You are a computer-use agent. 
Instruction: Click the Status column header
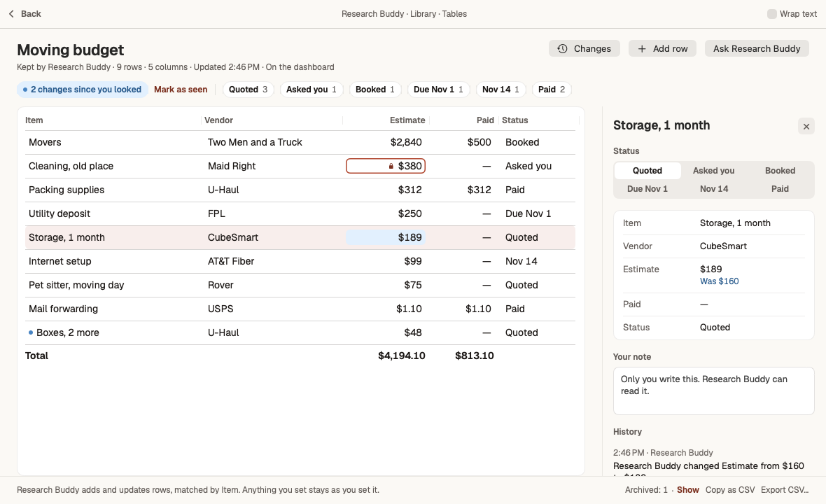tap(514, 120)
